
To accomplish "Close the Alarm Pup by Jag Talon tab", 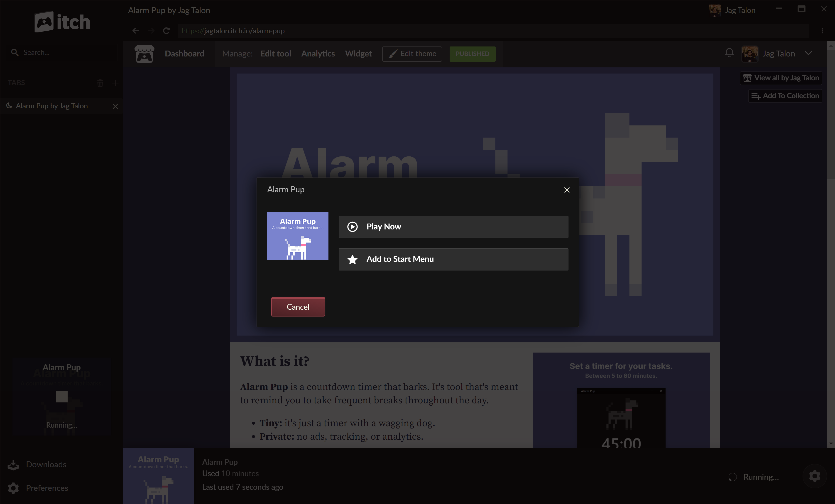I will 115,106.
